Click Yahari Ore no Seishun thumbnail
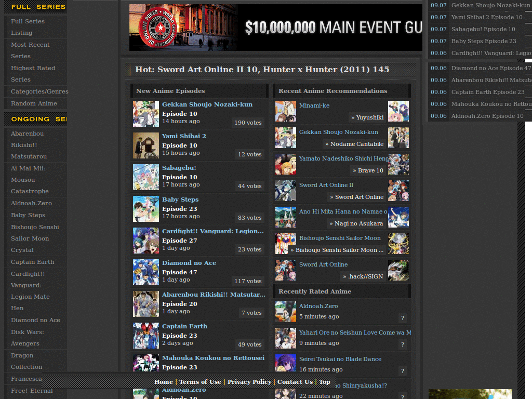The image size is (532, 399). (286, 338)
